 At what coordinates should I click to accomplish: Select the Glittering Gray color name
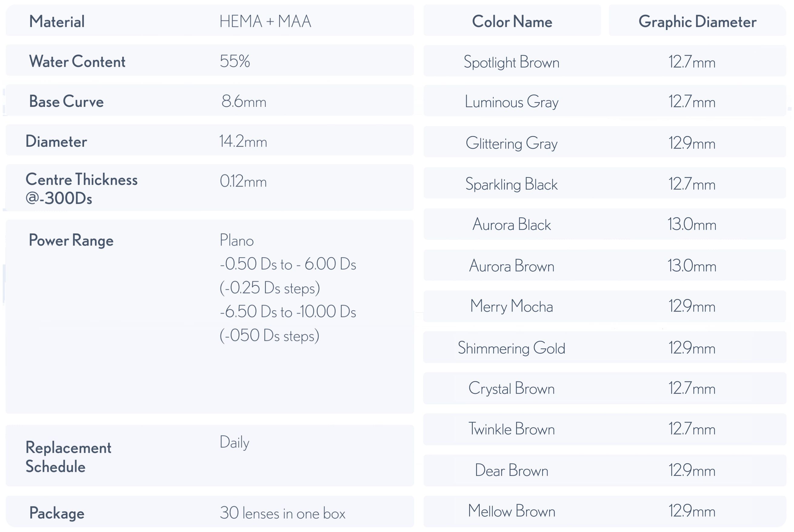click(511, 144)
